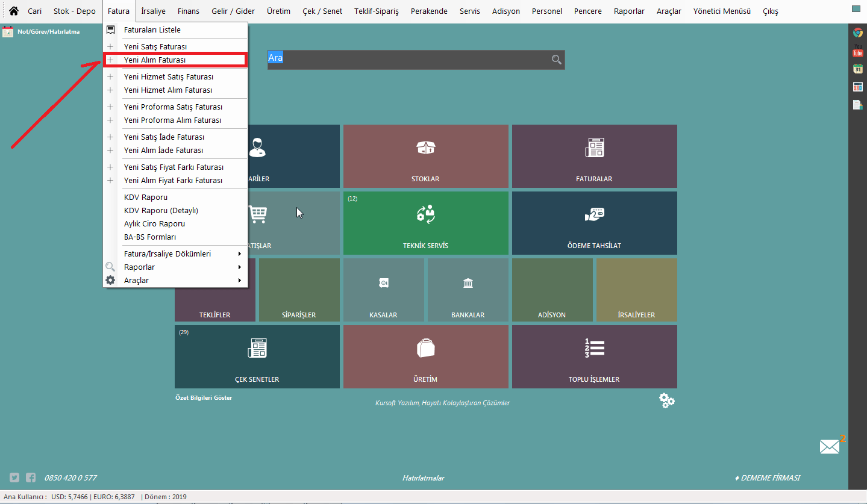Open the Chrome browser sidebar icon
The image size is (867, 504).
point(857,33)
